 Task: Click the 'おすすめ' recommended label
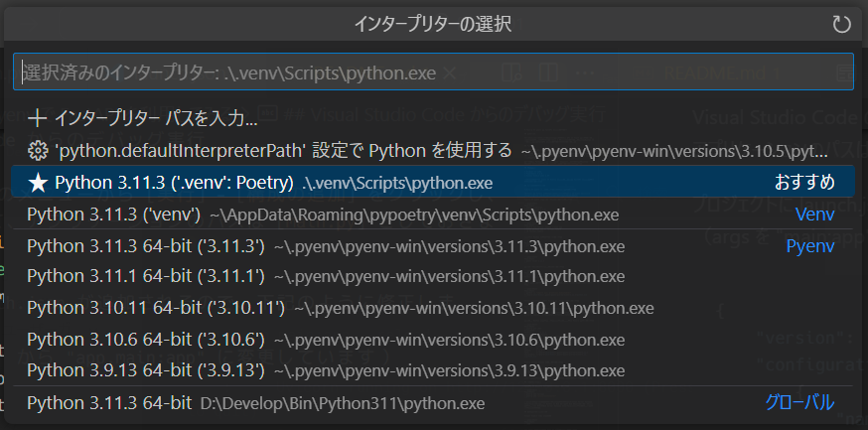click(x=804, y=182)
